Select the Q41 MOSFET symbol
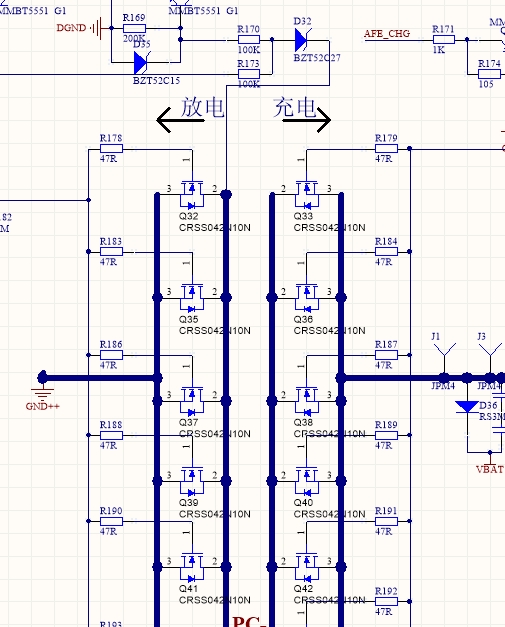 192,567
